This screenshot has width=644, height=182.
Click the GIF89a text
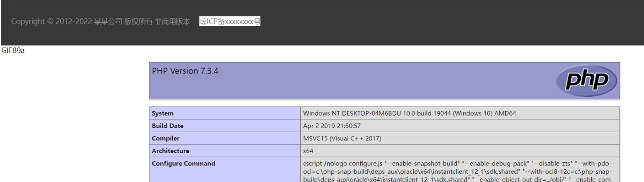13,51
